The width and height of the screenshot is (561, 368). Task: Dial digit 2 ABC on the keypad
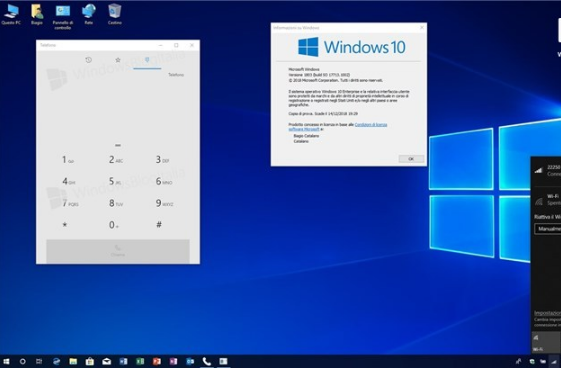[116, 160]
